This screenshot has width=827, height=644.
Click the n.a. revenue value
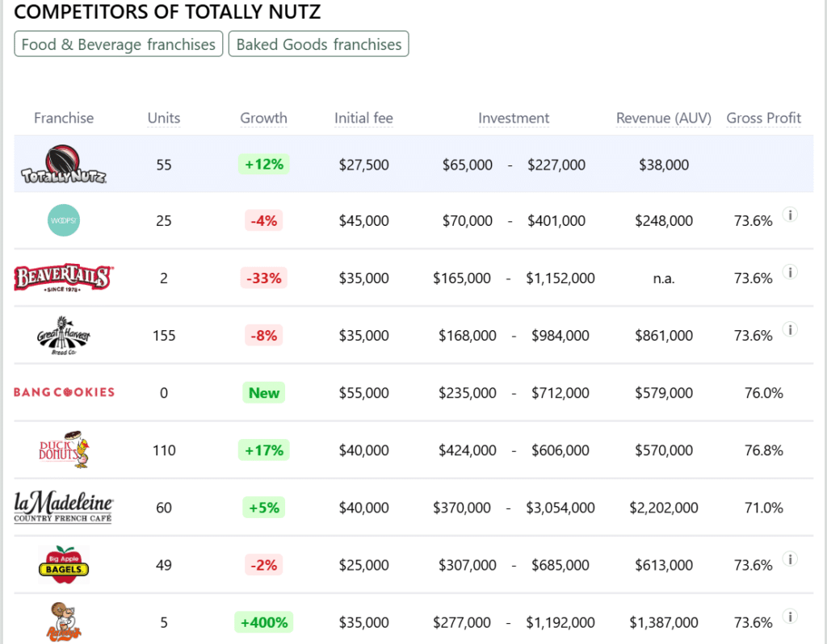664,278
